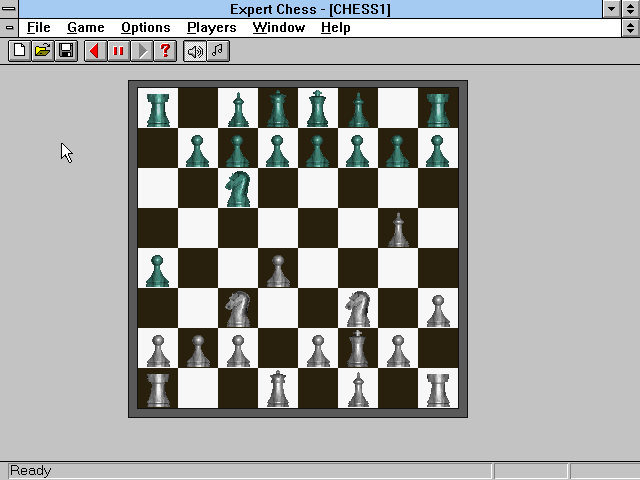Click the New game toolbar icon
Viewport: 640px width, 480px height.
click(20, 51)
